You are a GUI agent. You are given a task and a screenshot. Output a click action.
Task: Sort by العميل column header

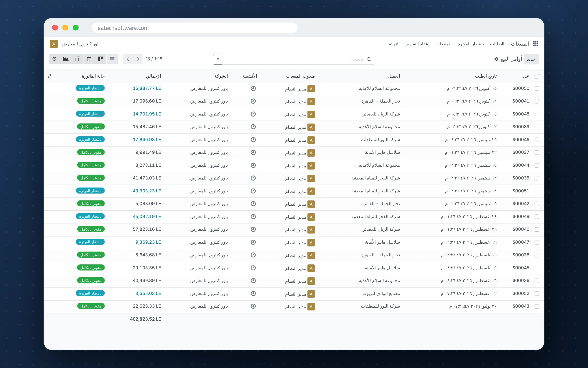394,76
